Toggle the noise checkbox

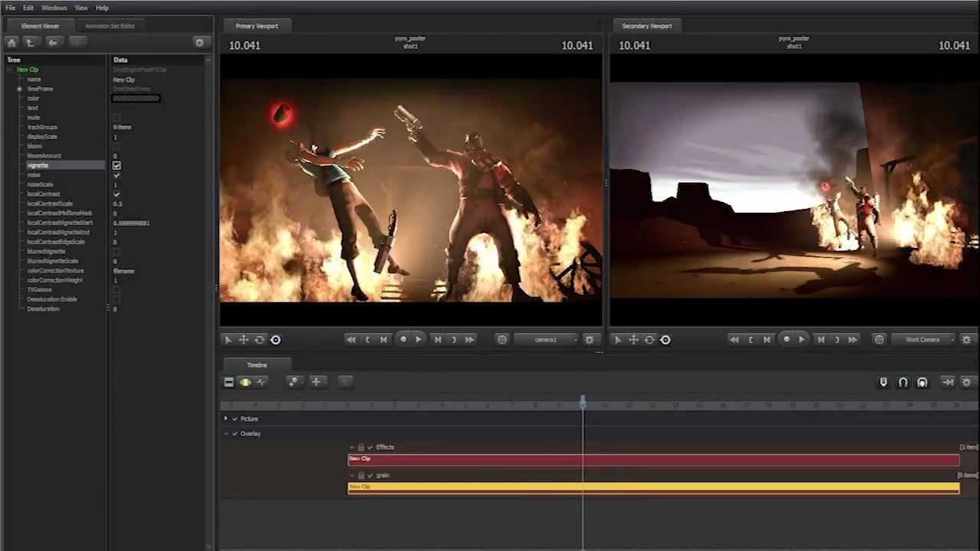(x=116, y=175)
